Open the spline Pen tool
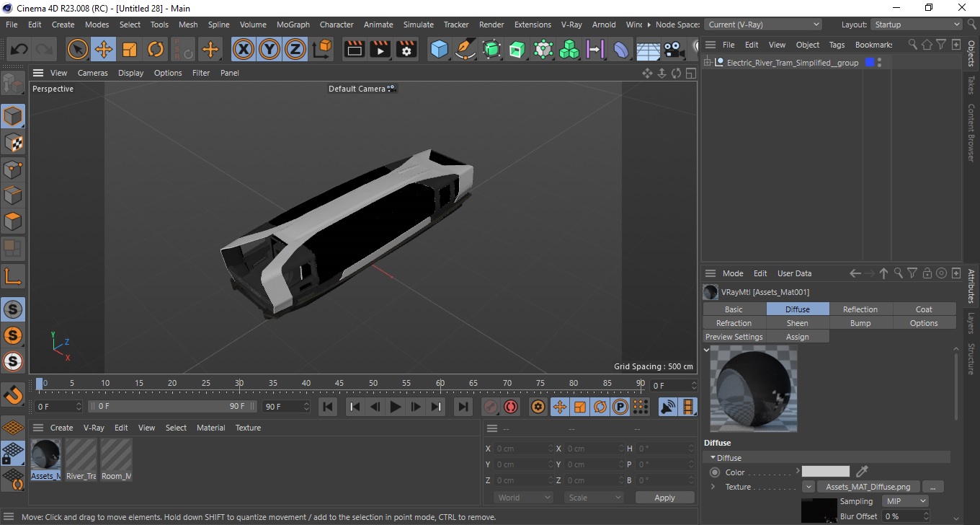The height and width of the screenshot is (525, 980). coord(465,50)
